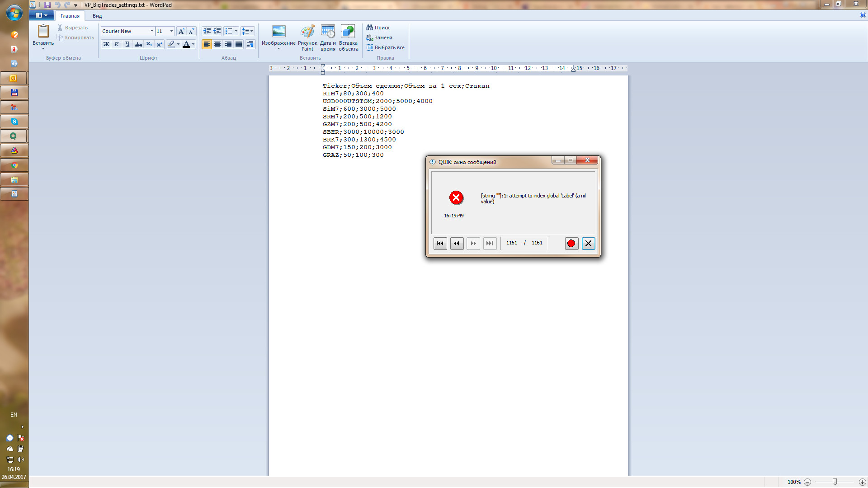Click the Замена (replace) button
The image size is (868, 488).
(x=379, y=38)
